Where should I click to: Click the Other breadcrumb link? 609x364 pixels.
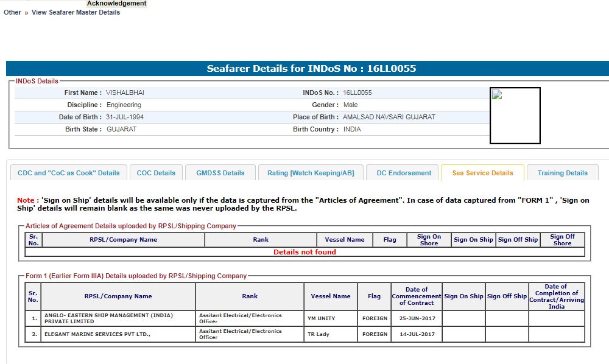[x=12, y=12]
